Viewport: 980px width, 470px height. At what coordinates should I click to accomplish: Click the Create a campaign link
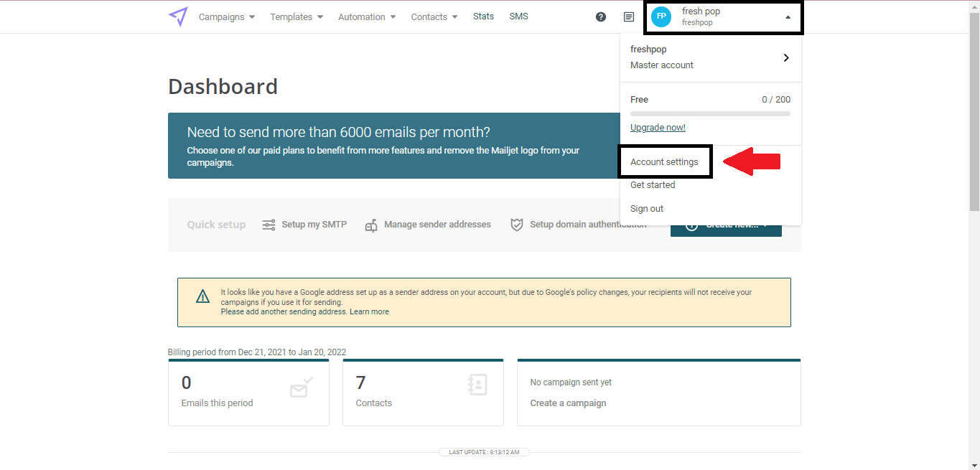click(x=568, y=403)
